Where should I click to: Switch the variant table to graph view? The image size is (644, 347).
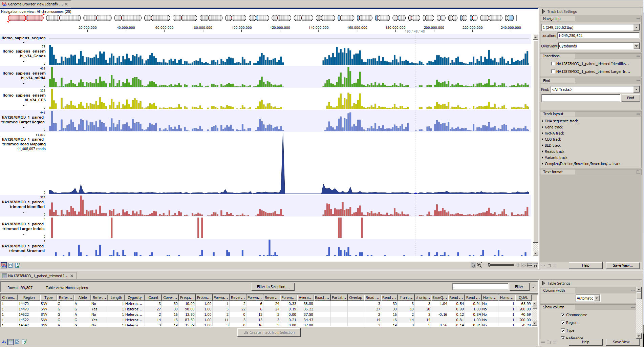coord(4,342)
